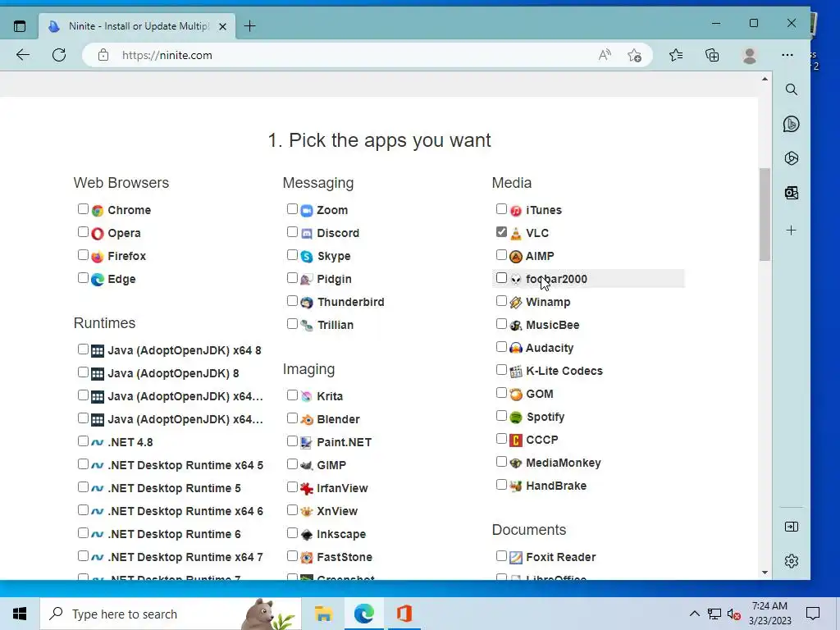Click the Winamp icon
The image size is (840, 630).
(x=515, y=303)
